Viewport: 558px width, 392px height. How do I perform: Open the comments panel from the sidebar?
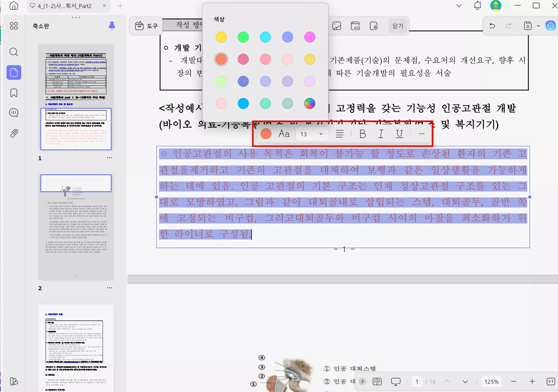[14, 113]
